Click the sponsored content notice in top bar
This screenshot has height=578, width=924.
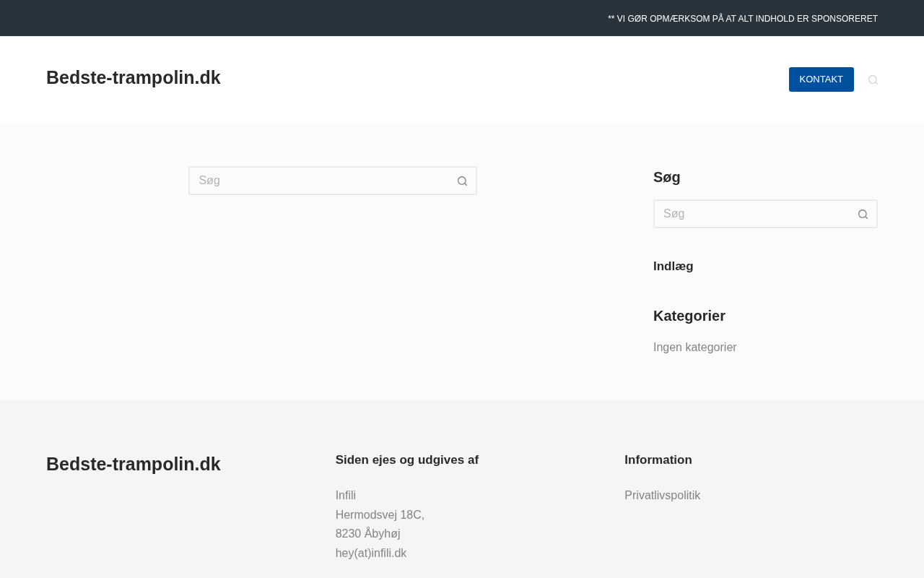[742, 19]
